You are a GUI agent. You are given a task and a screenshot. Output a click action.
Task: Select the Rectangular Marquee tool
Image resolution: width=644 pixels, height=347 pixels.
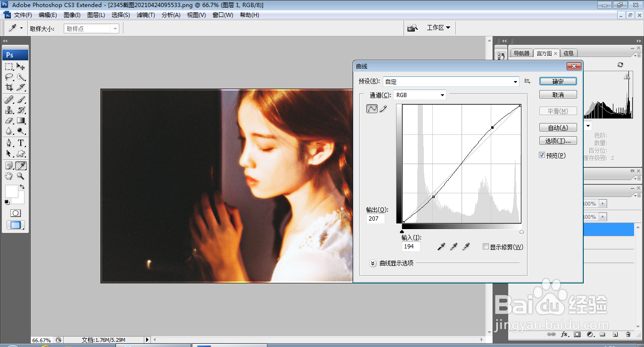pos(9,66)
